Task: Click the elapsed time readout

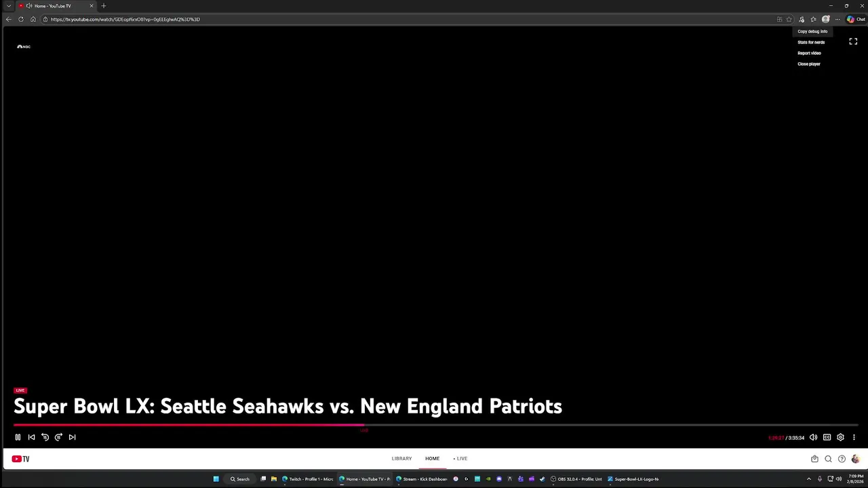Action: coord(776,438)
